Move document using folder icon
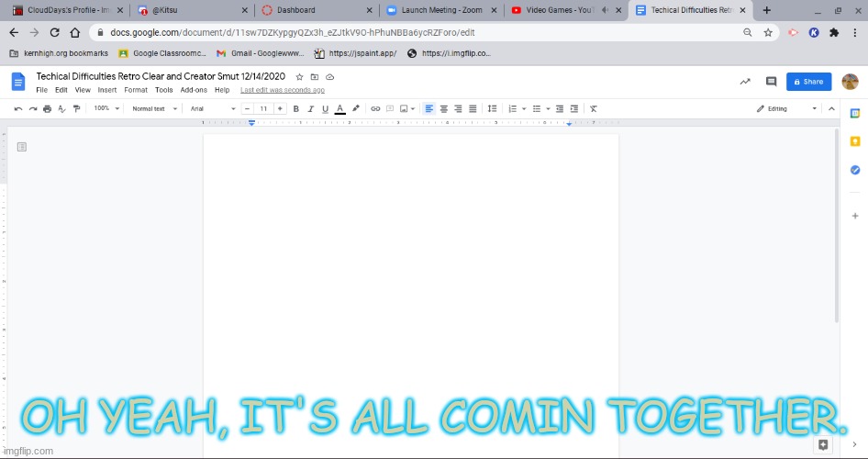 point(315,77)
